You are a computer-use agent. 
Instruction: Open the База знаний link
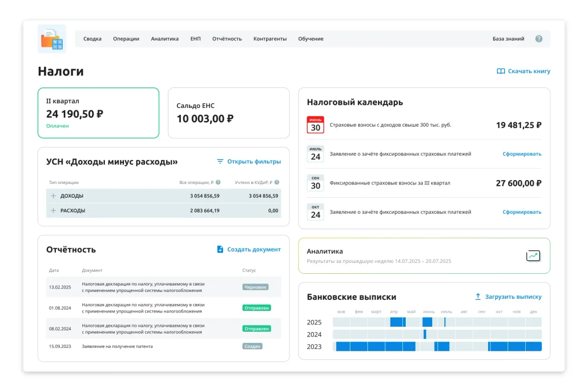pos(508,39)
